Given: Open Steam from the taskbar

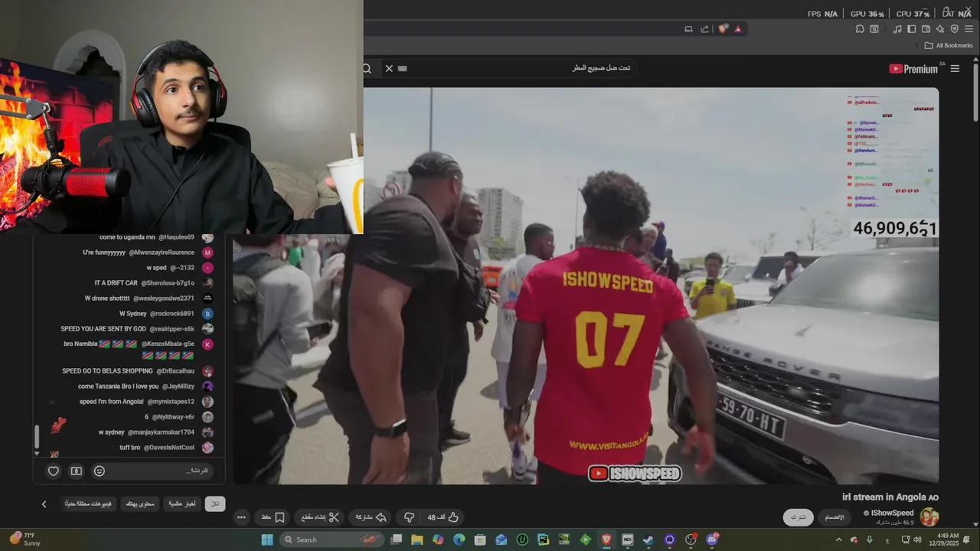Looking at the screenshot, I should tap(648, 540).
